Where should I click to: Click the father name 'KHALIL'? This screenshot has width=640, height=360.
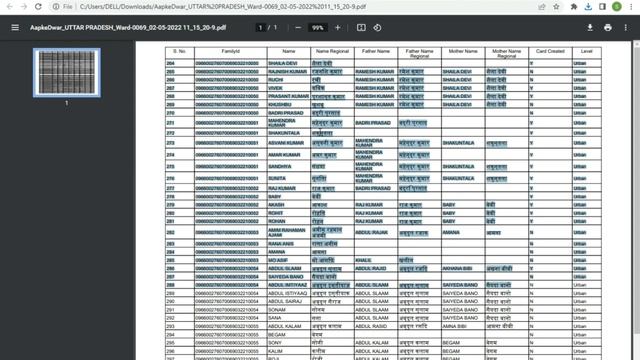(363, 260)
